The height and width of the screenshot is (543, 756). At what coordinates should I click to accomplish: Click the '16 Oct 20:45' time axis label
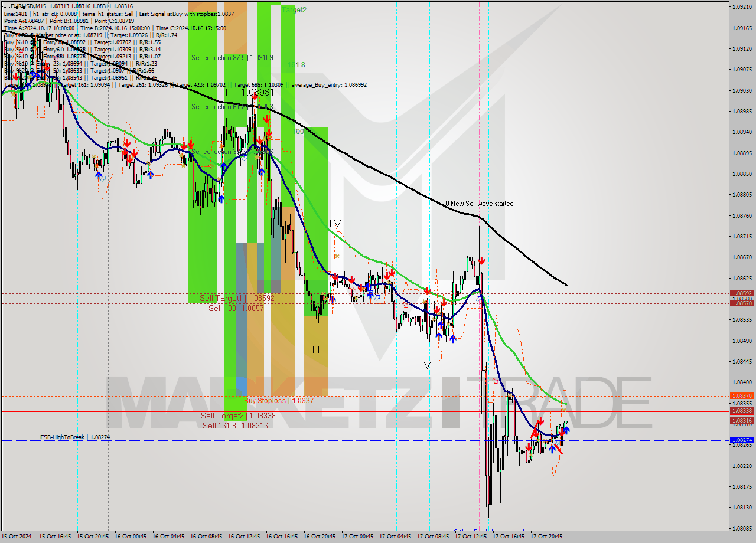(320, 537)
